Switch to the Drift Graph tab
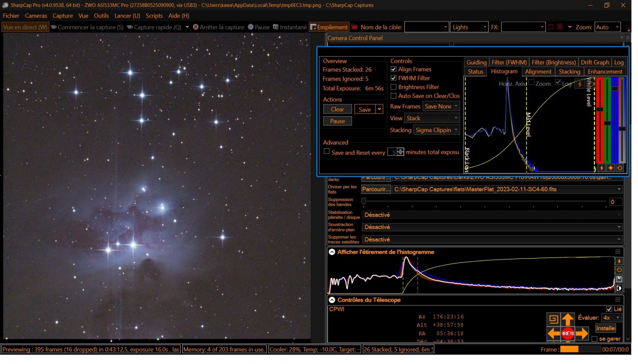The height and width of the screenshot is (364, 638). click(x=595, y=62)
